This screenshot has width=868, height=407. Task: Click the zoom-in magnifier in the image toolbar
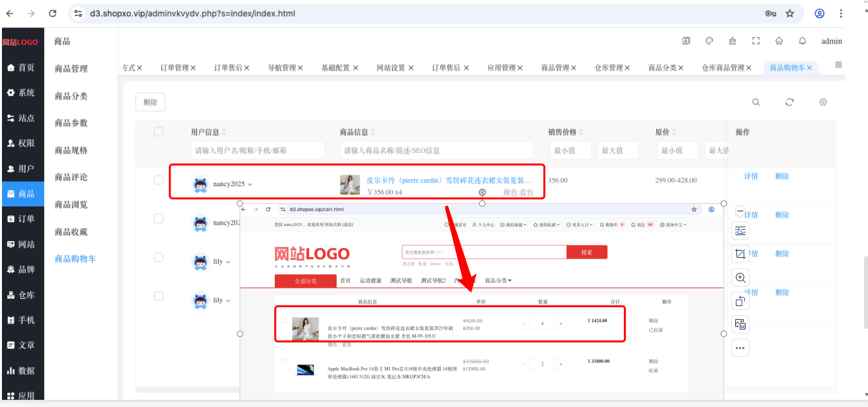tap(740, 277)
